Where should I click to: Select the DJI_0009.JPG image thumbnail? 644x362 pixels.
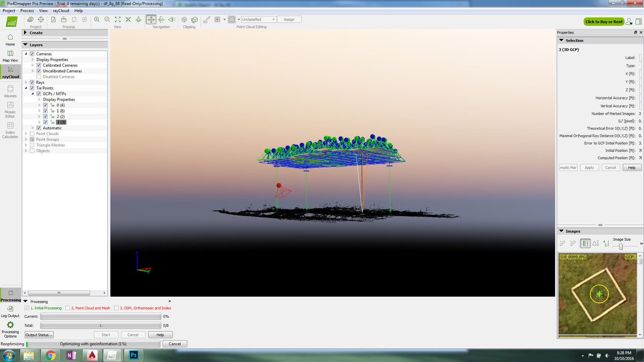point(598,294)
